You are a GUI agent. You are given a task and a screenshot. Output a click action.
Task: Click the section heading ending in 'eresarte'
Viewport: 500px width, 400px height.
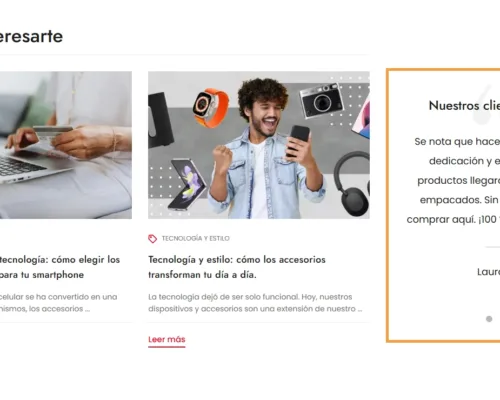tap(31, 36)
